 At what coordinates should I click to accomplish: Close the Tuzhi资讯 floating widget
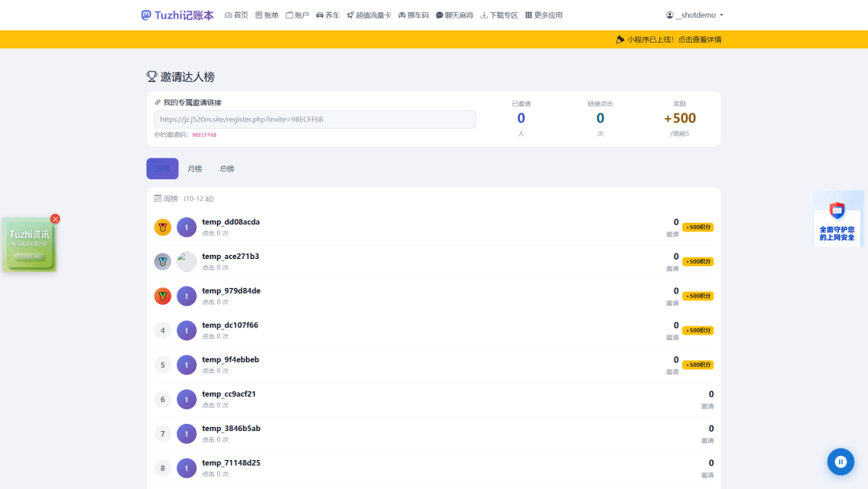point(55,219)
